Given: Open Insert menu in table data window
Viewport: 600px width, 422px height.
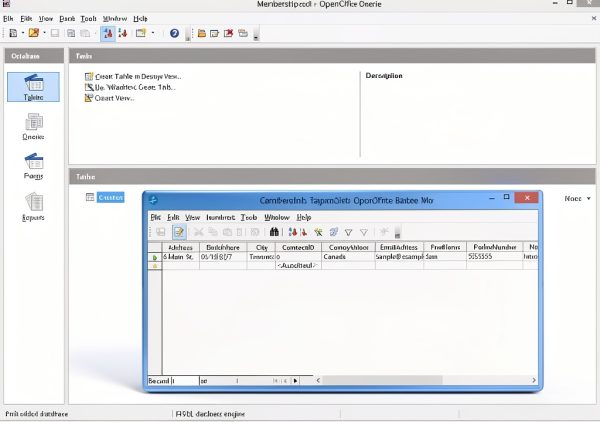Looking at the screenshot, I should [x=220, y=217].
